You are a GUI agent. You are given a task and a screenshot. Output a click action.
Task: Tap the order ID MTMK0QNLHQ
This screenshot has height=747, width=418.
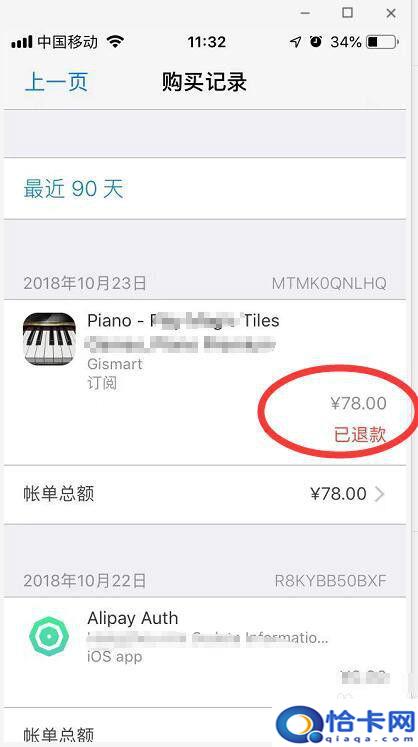(329, 283)
